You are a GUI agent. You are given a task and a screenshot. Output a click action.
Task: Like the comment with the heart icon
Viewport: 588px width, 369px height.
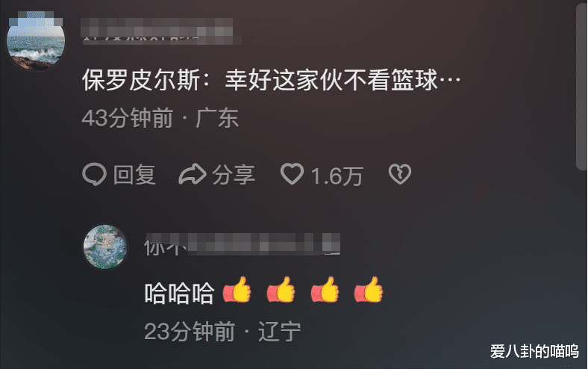tap(292, 174)
